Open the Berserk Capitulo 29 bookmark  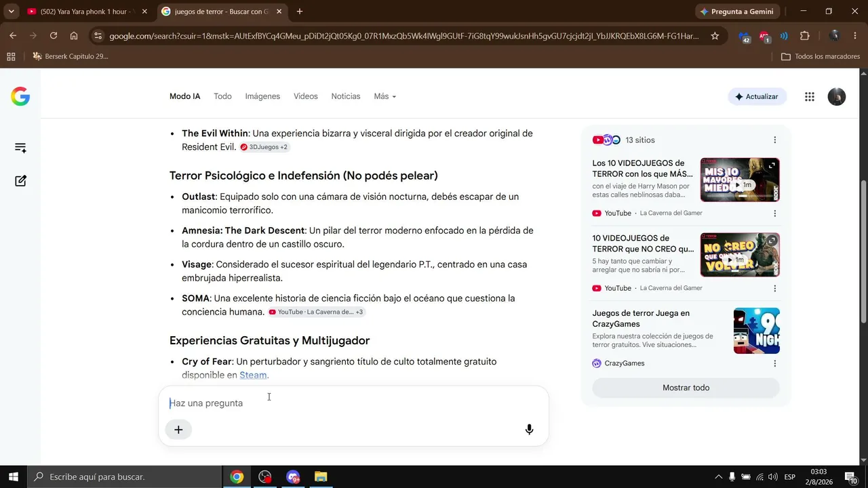71,56
